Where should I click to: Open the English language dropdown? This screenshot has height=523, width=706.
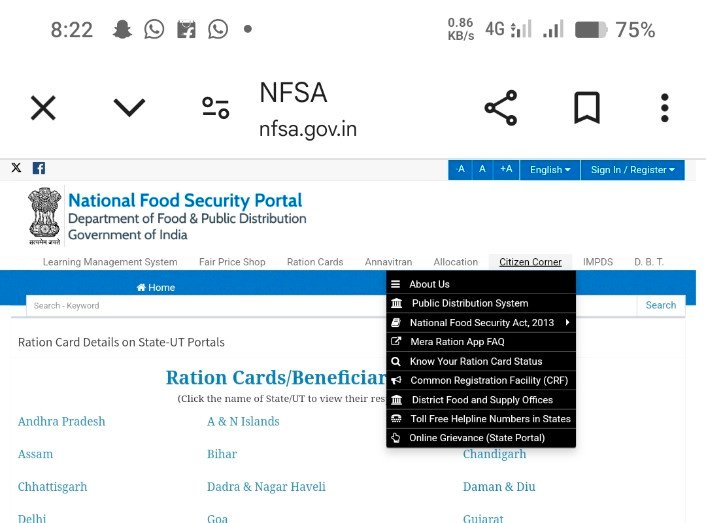[x=550, y=170]
